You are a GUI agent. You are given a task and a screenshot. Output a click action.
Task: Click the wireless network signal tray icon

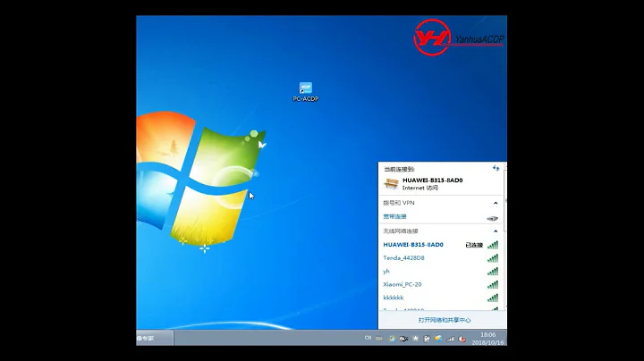pyautogui.click(x=450, y=339)
